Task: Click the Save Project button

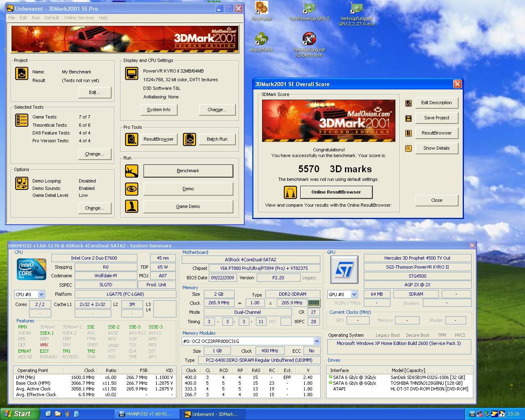Action: click(437, 118)
